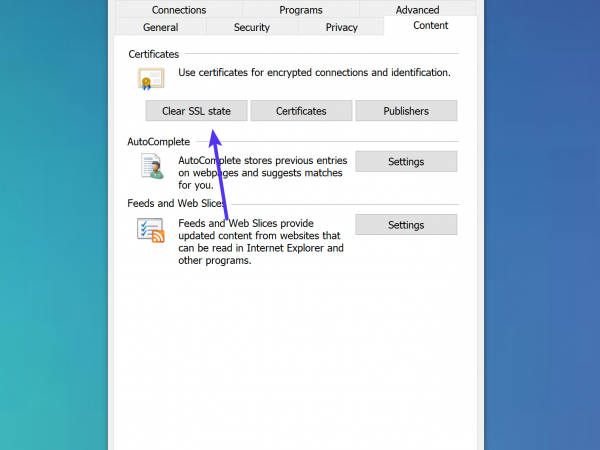Switch to the Connections tab

(179, 10)
